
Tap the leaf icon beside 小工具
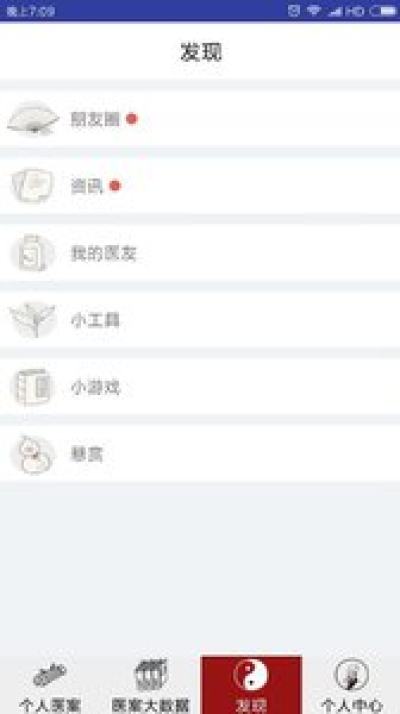32,320
